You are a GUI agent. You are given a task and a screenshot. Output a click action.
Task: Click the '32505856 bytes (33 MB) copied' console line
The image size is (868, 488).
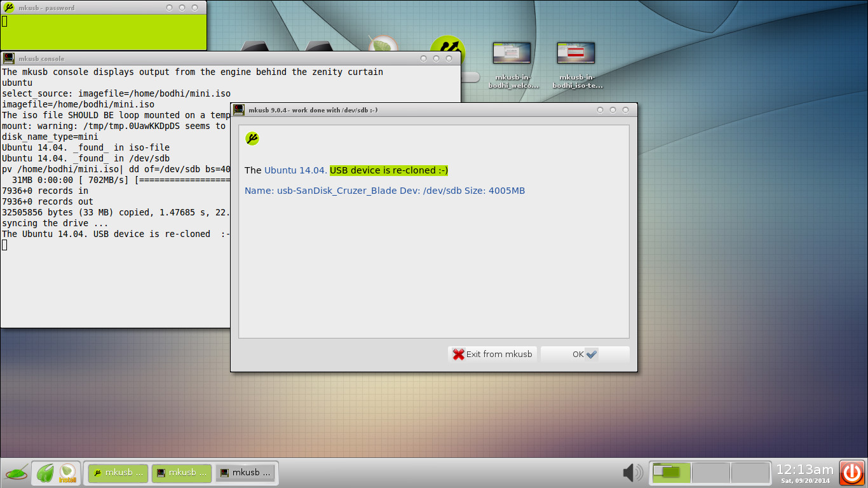(116, 212)
